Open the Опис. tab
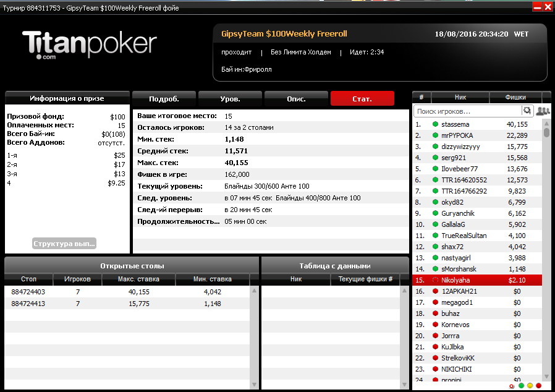 click(x=296, y=99)
